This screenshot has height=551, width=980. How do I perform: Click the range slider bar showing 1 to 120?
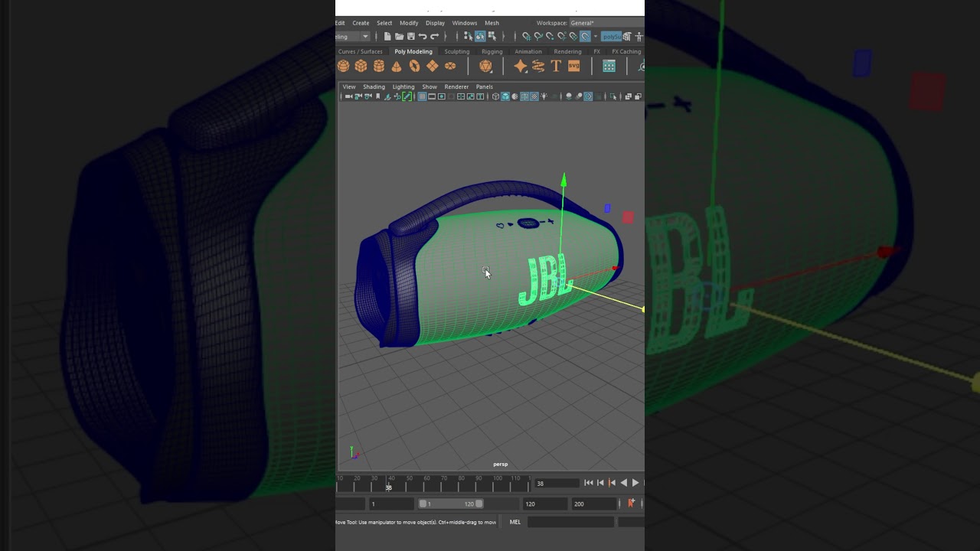click(x=450, y=504)
